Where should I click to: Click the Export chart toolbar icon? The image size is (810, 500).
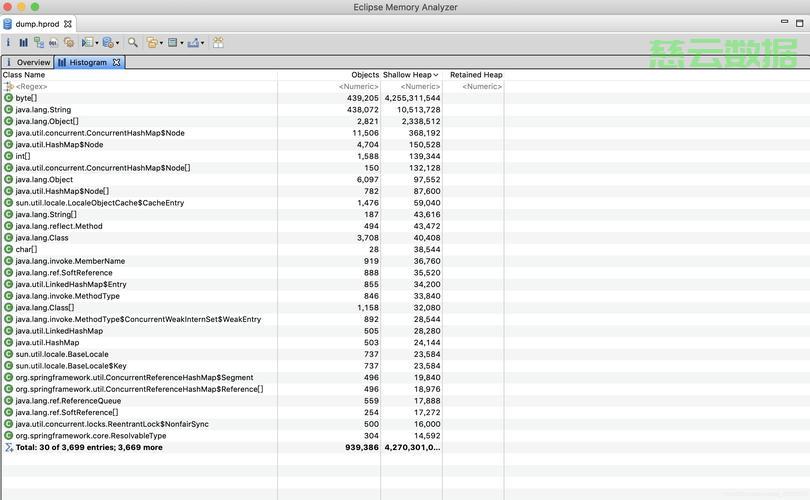tap(194, 43)
